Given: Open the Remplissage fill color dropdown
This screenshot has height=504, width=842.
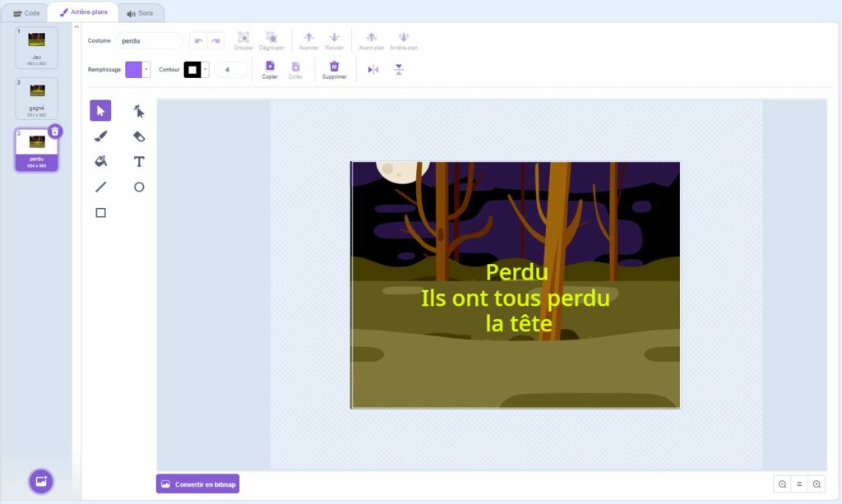Looking at the screenshot, I should (x=146, y=70).
